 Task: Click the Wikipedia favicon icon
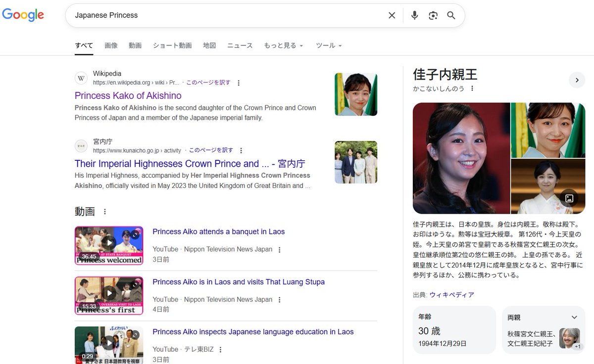click(x=81, y=78)
